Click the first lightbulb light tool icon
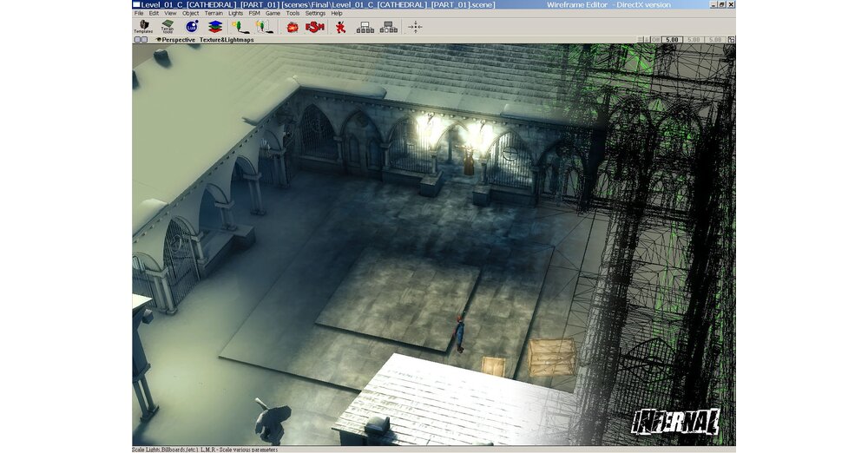868x453 pixels. 240,27
